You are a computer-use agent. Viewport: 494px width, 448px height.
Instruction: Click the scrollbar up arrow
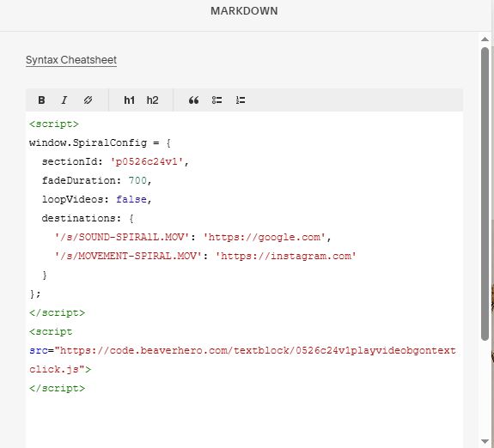coord(485,39)
